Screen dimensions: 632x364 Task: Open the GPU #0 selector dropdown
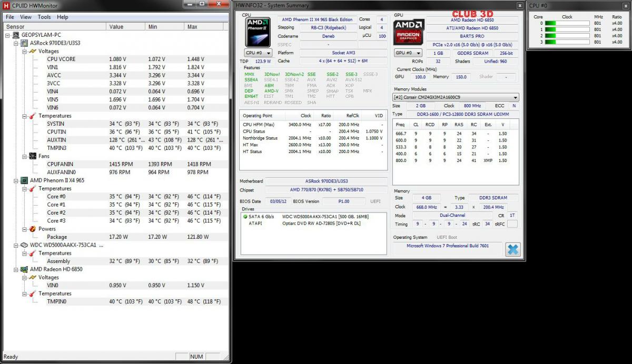coord(408,53)
